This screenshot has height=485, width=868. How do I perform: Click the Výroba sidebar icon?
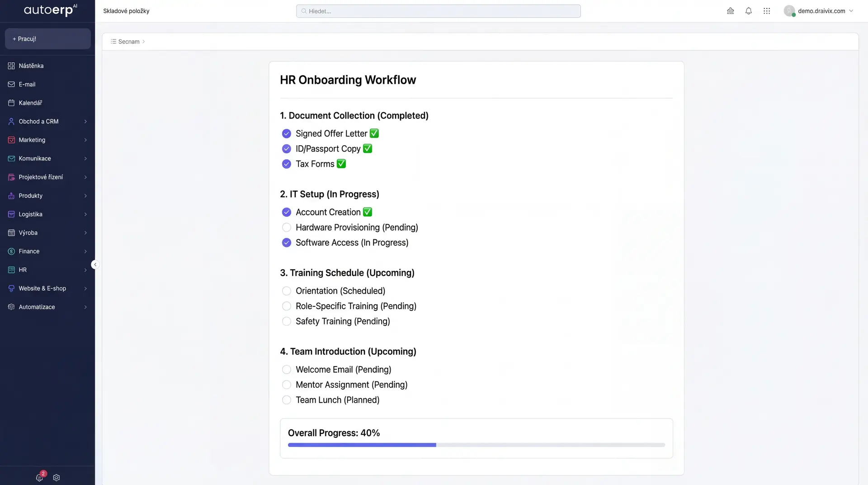(11, 233)
